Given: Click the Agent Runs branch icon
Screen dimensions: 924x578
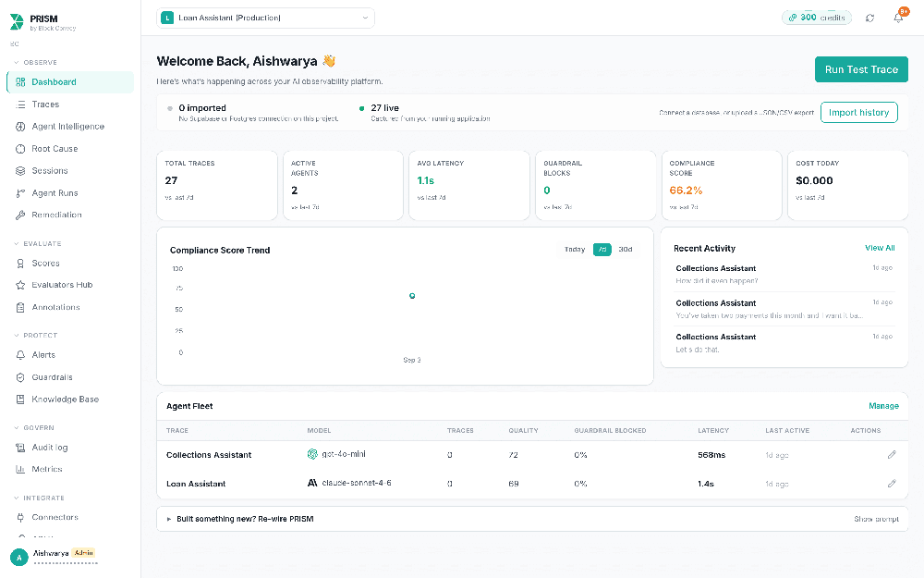Looking at the screenshot, I should click(x=20, y=193).
